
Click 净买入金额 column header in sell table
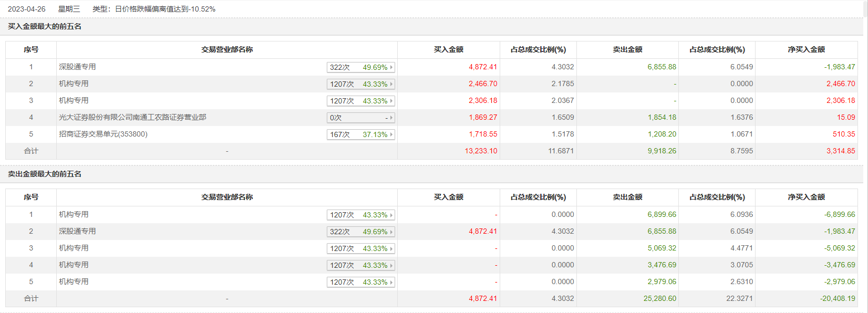point(806,197)
